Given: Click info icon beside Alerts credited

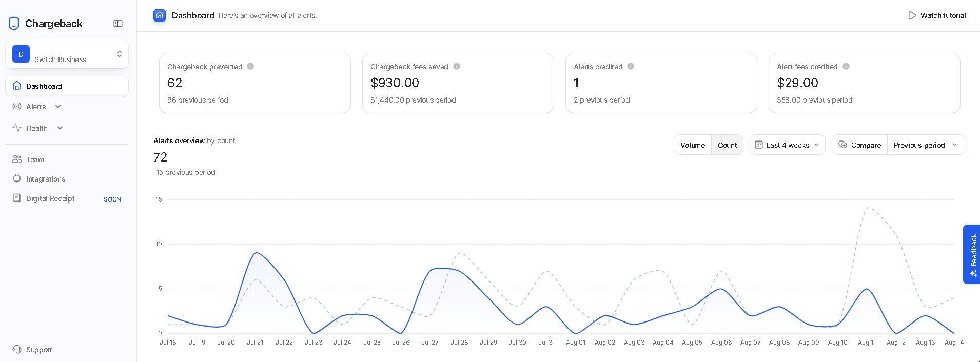Looking at the screenshot, I should (x=631, y=66).
